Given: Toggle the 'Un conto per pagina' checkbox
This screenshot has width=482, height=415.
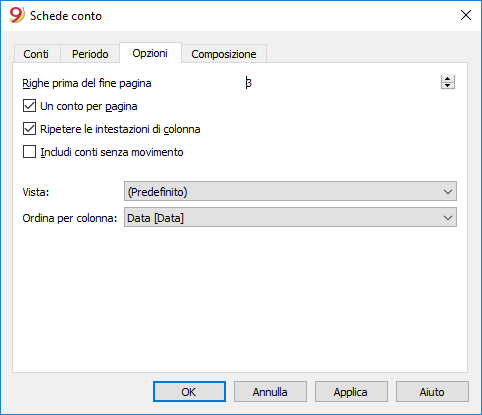Looking at the screenshot, I should 29,106.
